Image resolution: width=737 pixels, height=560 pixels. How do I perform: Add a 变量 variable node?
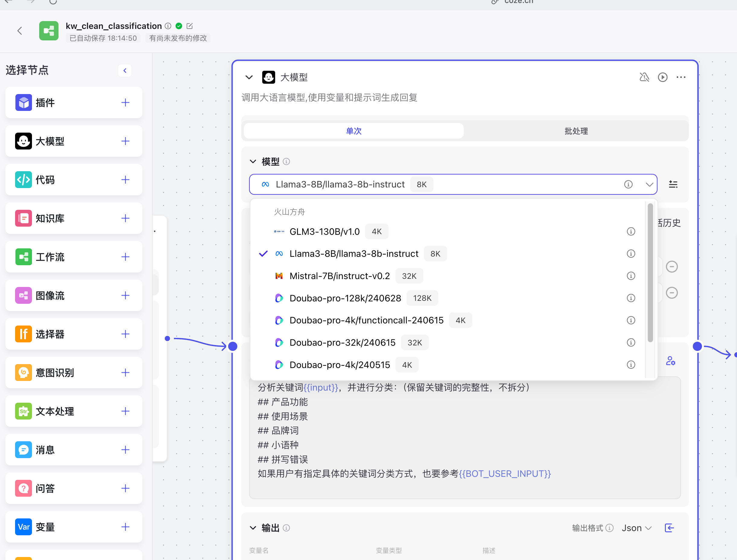pos(125,527)
